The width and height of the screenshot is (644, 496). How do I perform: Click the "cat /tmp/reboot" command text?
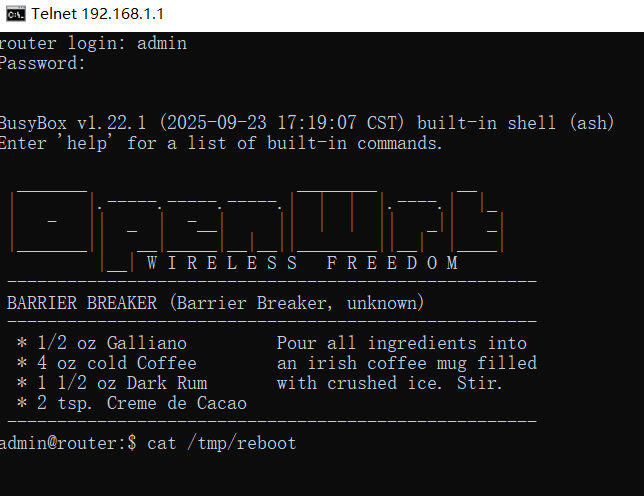pyautogui.click(x=221, y=443)
